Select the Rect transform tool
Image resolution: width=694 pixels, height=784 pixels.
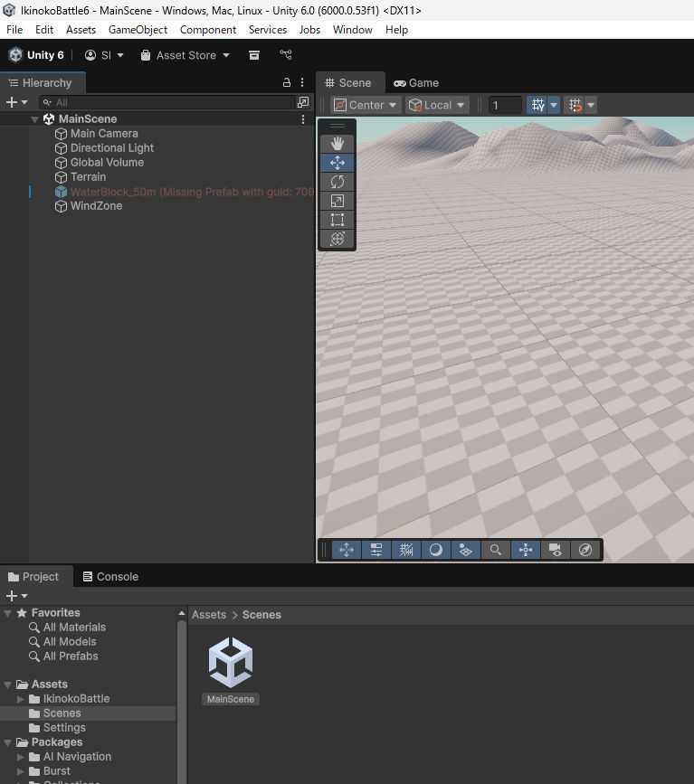coord(337,220)
